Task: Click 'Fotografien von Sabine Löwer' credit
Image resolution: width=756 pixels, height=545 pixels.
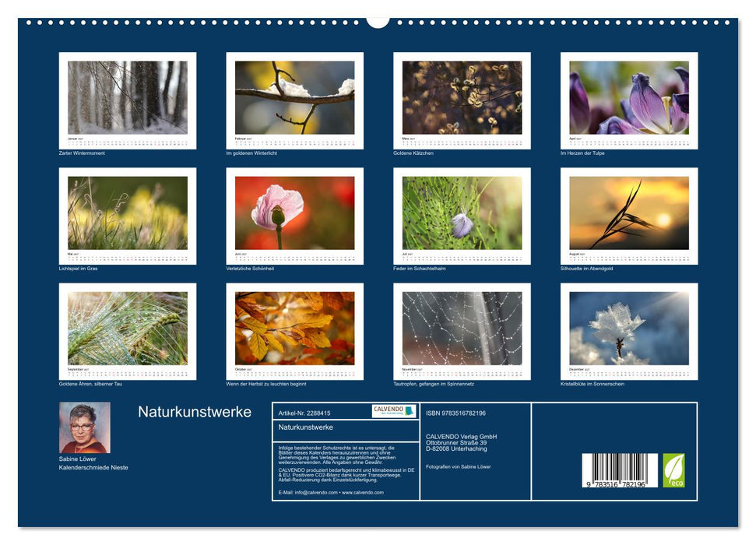Action: [459, 467]
